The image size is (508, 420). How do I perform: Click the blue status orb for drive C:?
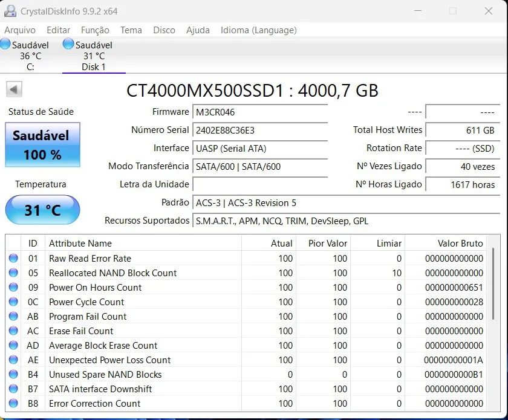5,44
